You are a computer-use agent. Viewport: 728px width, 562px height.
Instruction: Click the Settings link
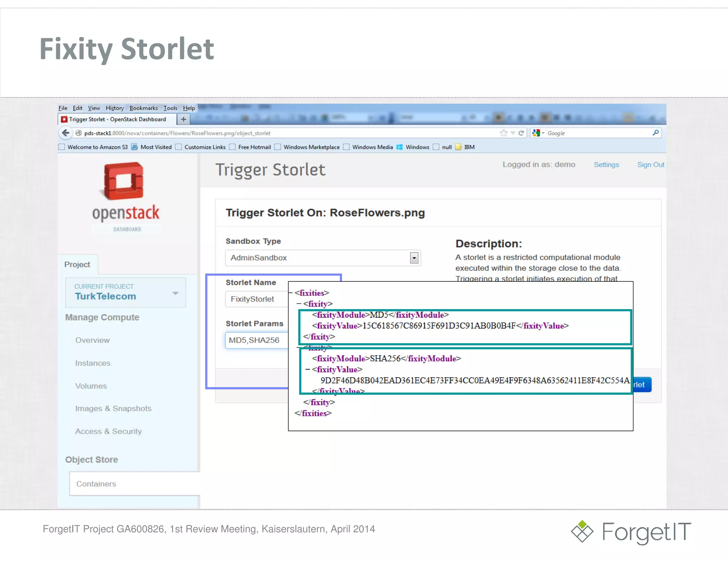coord(606,164)
